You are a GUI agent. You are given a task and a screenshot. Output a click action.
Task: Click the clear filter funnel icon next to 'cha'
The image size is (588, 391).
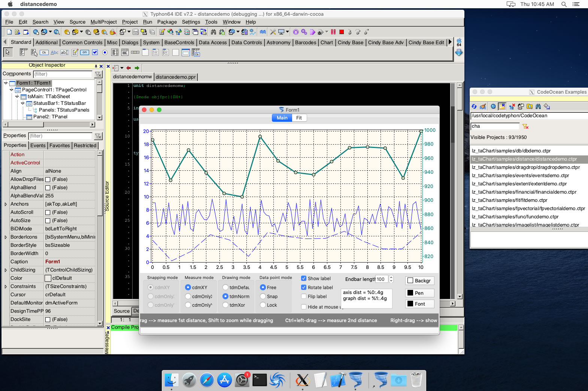(x=525, y=126)
